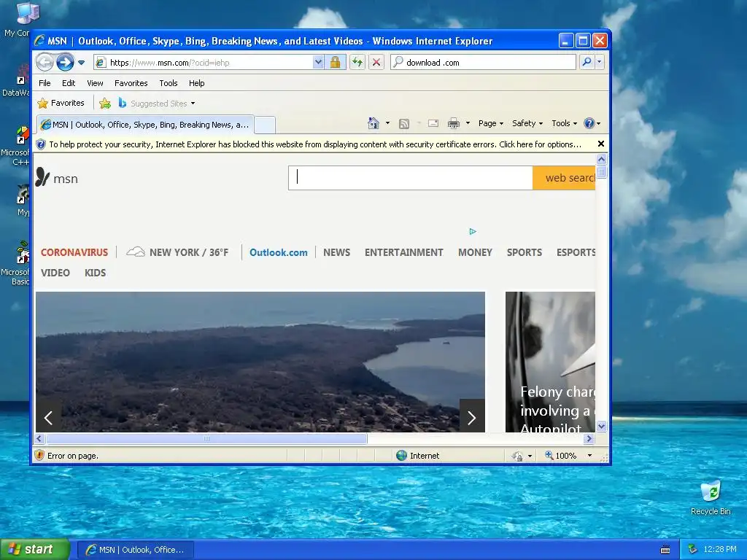Click the MSN taskbar button
The height and width of the screenshot is (560, 747).
136,550
